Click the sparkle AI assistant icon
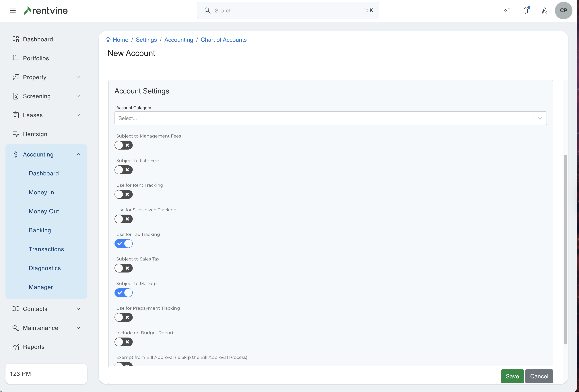Image resolution: width=579 pixels, height=392 pixels. [x=507, y=11]
